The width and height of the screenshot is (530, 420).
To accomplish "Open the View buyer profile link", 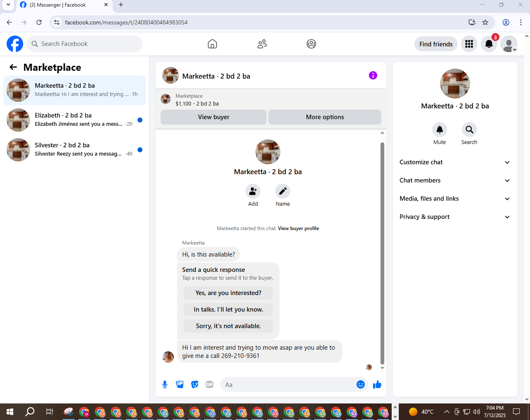I will click(299, 228).
